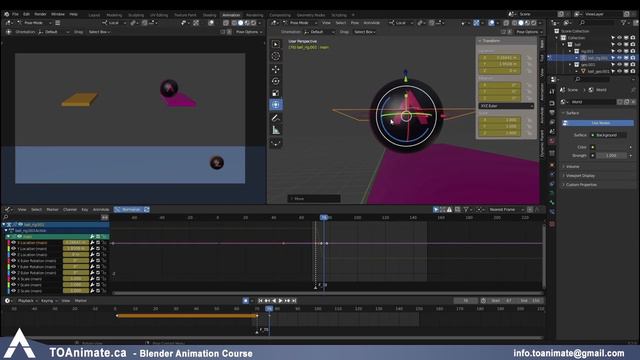The height and width of the screenshot is (360, 640).
Task: Expand the Custom Properties panel
Action: pyautogui.click(x=580, y=184)
